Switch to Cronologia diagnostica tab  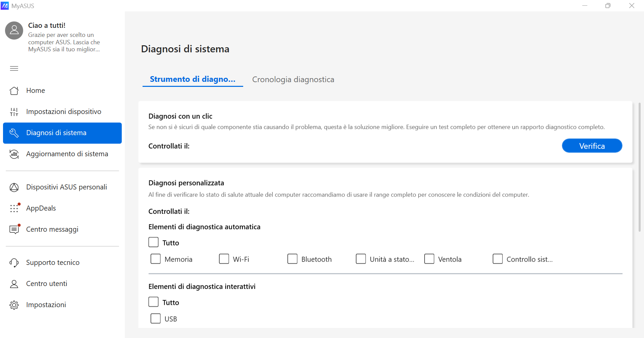click(x=293, y=79)
